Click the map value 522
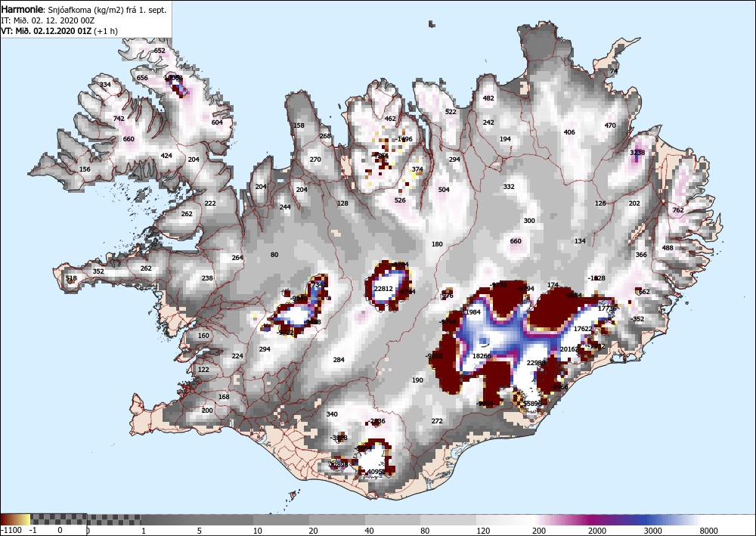This screenshot has height=536, width=756. (451, 112)
